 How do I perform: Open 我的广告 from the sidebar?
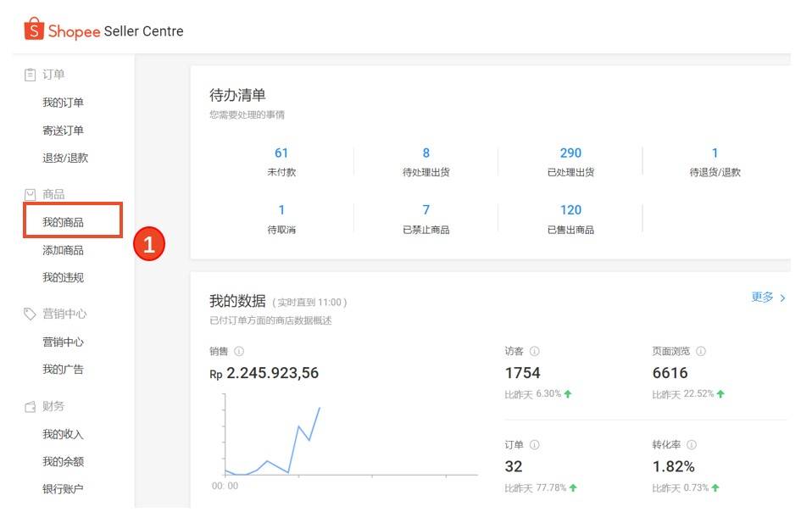64,370
